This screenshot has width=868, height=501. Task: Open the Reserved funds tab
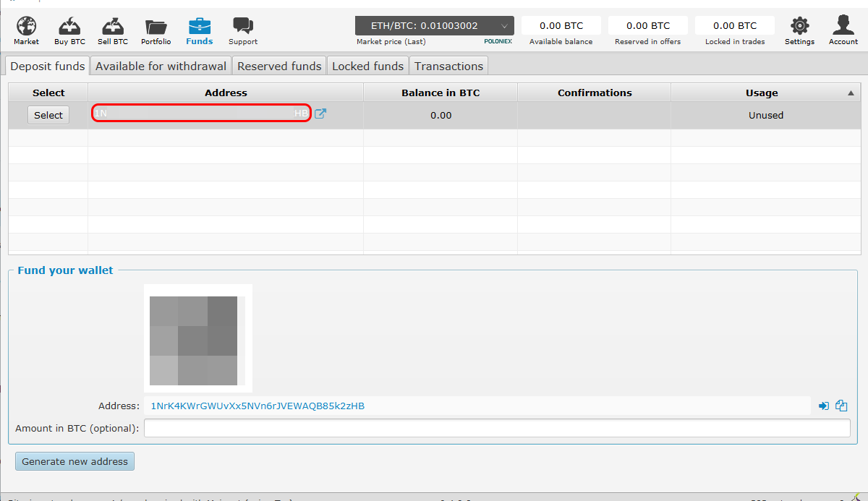[x=279, y=66]
